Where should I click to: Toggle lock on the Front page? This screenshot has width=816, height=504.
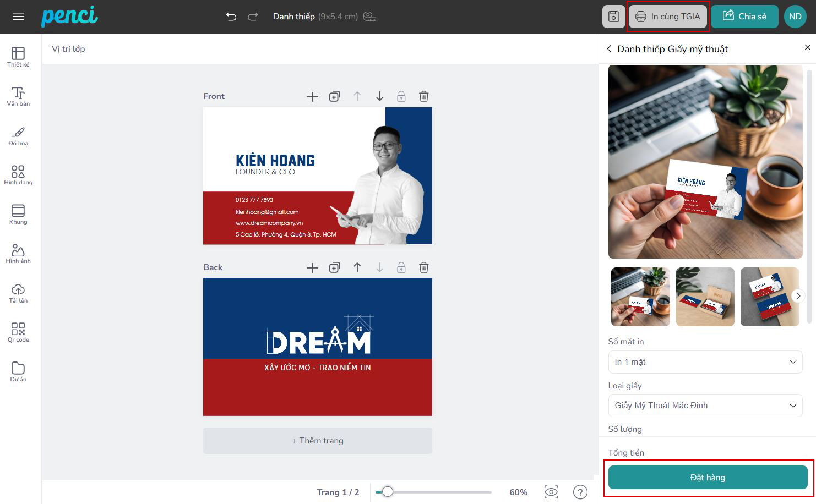pyautogui.click(x=401, y=96)
